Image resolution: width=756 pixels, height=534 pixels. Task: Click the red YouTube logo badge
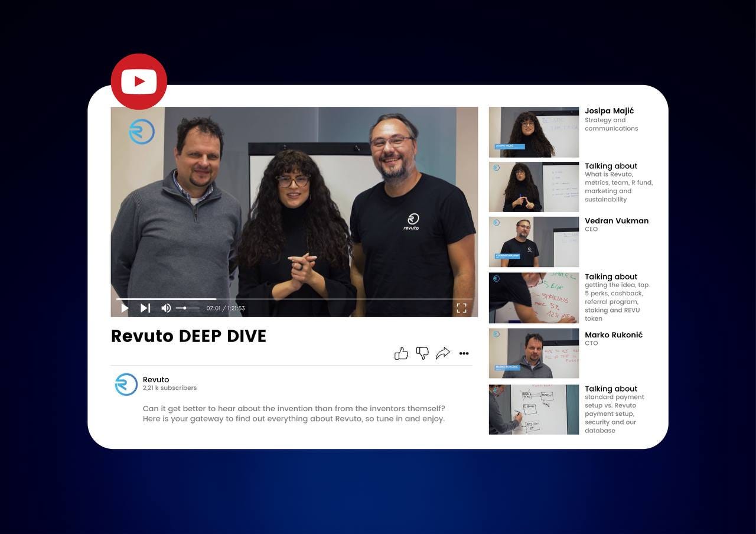tap(139, 82)
